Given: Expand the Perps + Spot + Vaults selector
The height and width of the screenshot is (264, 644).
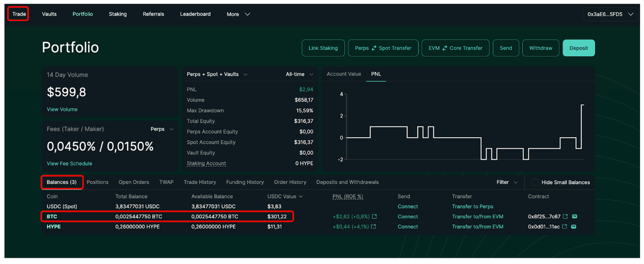Looking at the screenshot, I should (217, 74).
